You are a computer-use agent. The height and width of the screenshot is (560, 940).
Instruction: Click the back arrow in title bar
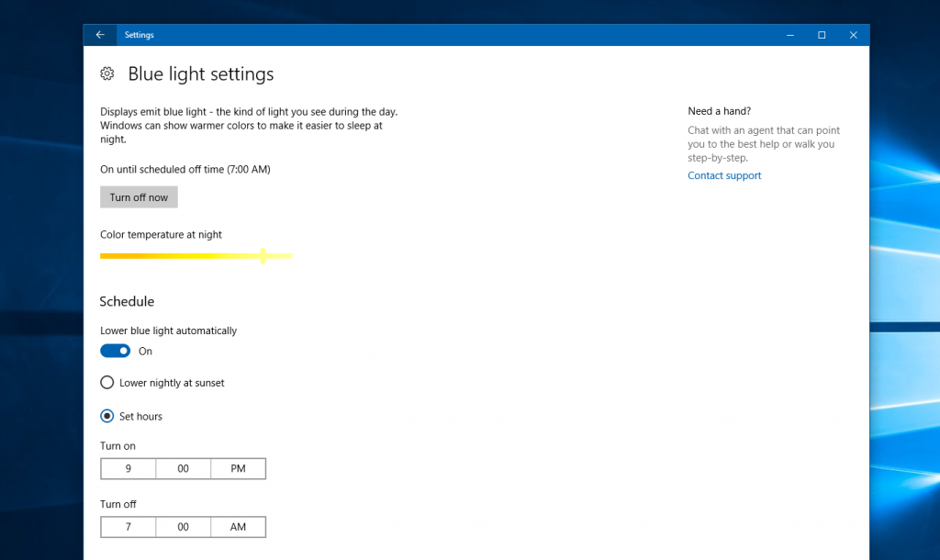click(x=100, y=35)
